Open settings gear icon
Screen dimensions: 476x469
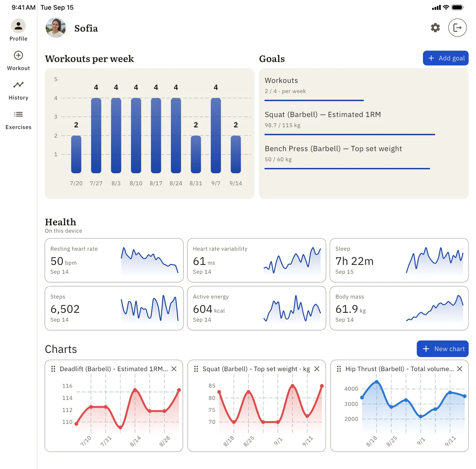tap(435, 28)
